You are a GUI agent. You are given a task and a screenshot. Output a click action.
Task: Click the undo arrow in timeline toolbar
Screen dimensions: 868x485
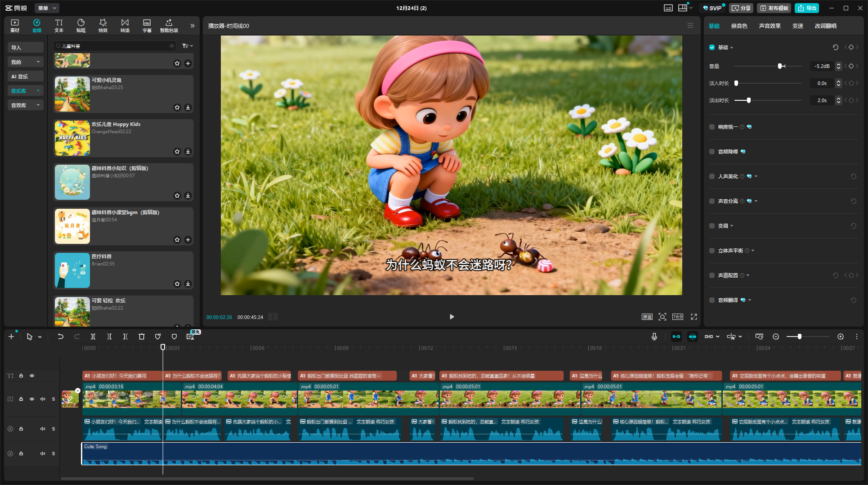[60, 337]
